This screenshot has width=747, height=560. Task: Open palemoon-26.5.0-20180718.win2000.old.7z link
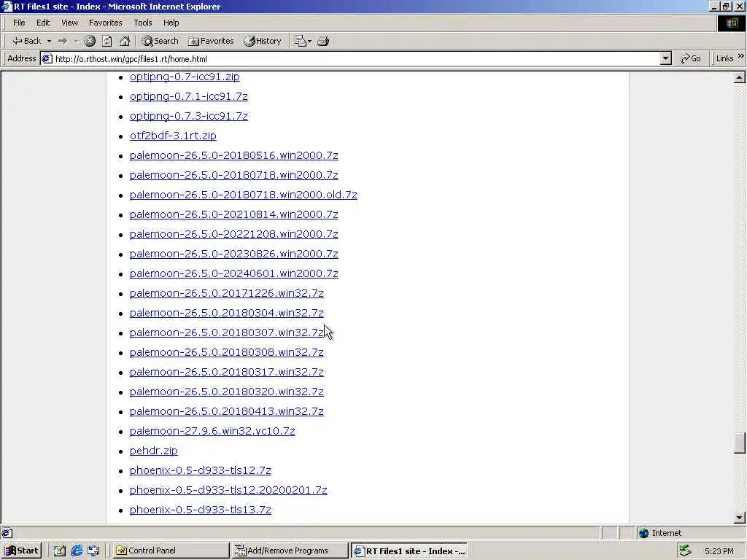pyautogui.click(x=244, y=195)
